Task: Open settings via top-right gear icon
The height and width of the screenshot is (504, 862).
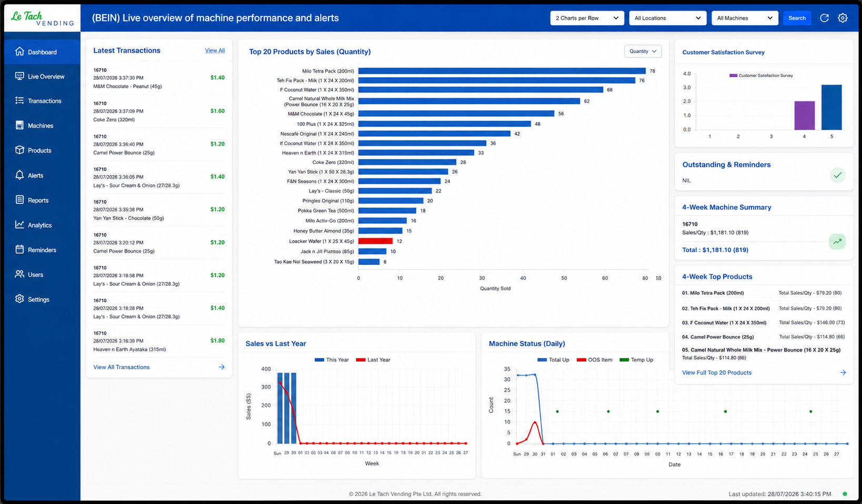Action: (843, 18)
